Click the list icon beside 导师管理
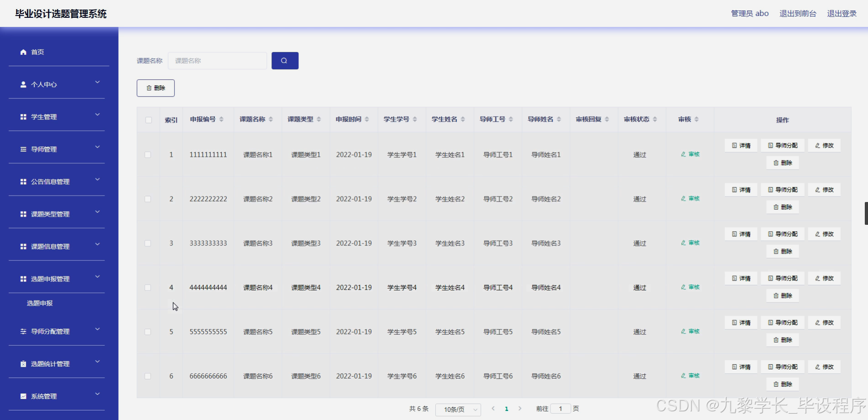This screenshot has height=420, width=868. pos(23,149)
